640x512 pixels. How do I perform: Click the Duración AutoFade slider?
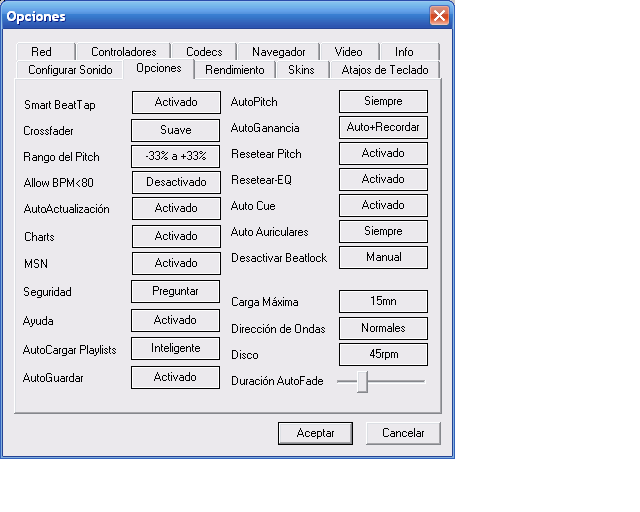363,381
